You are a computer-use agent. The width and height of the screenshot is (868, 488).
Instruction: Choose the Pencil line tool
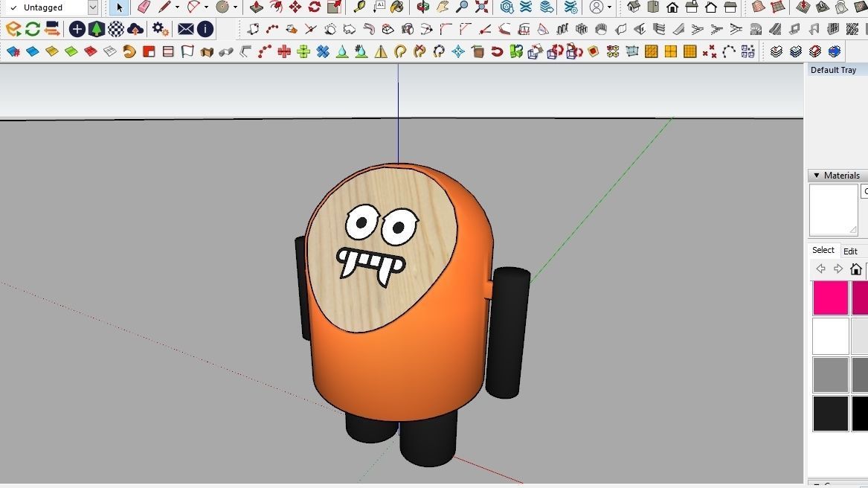click(164, 7)
